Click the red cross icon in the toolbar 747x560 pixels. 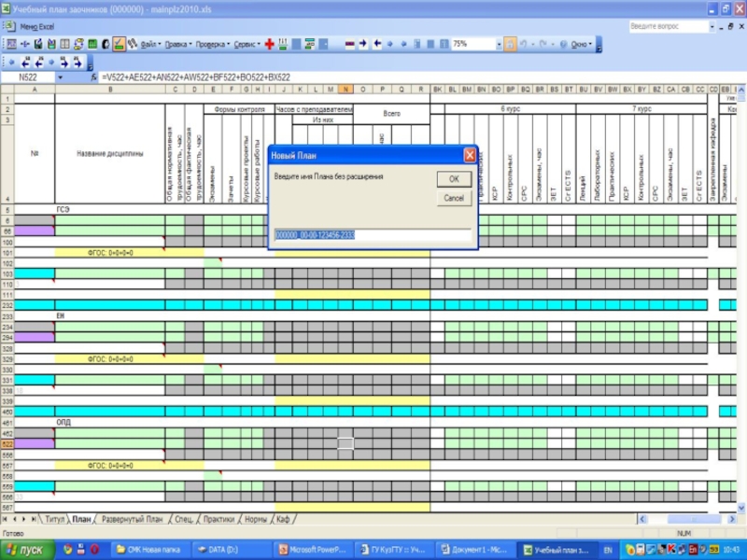point(269,44)
